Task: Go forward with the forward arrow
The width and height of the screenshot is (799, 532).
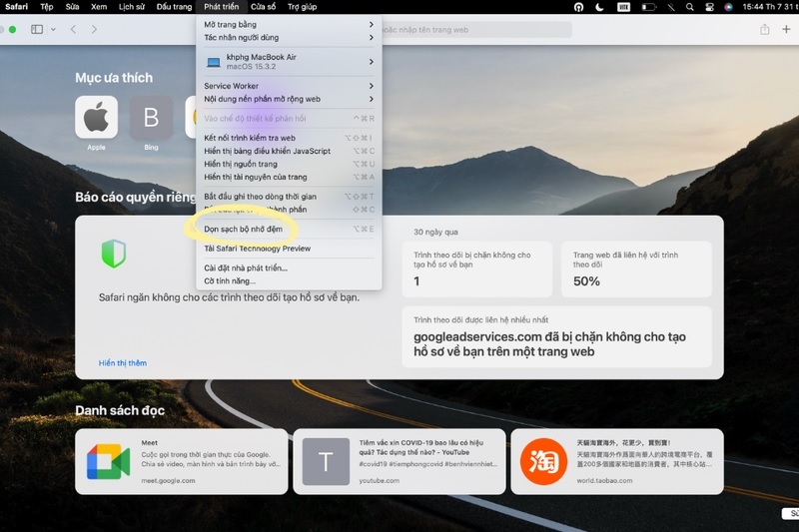Action: (94, 30)
